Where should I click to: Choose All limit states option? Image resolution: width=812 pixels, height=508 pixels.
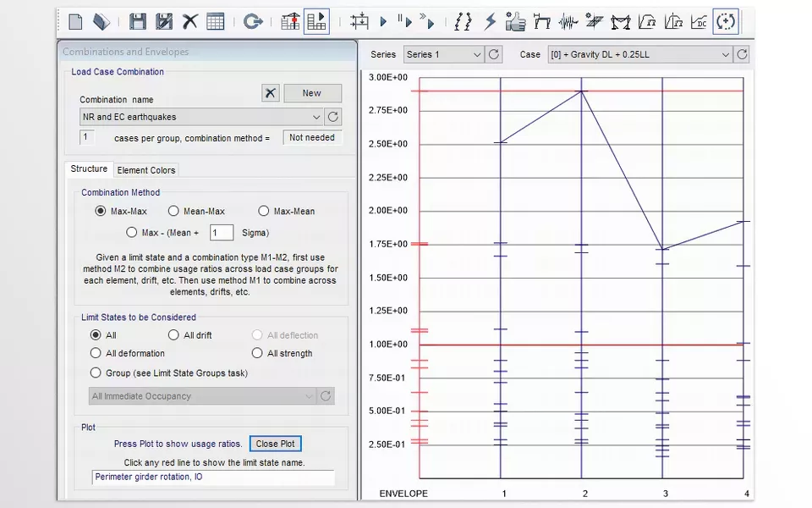click(96, 335)
